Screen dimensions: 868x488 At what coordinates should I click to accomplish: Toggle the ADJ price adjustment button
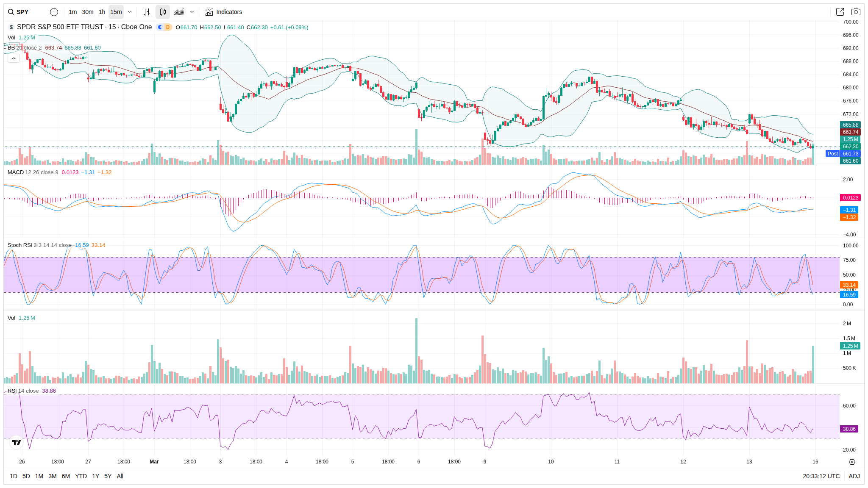854,476
